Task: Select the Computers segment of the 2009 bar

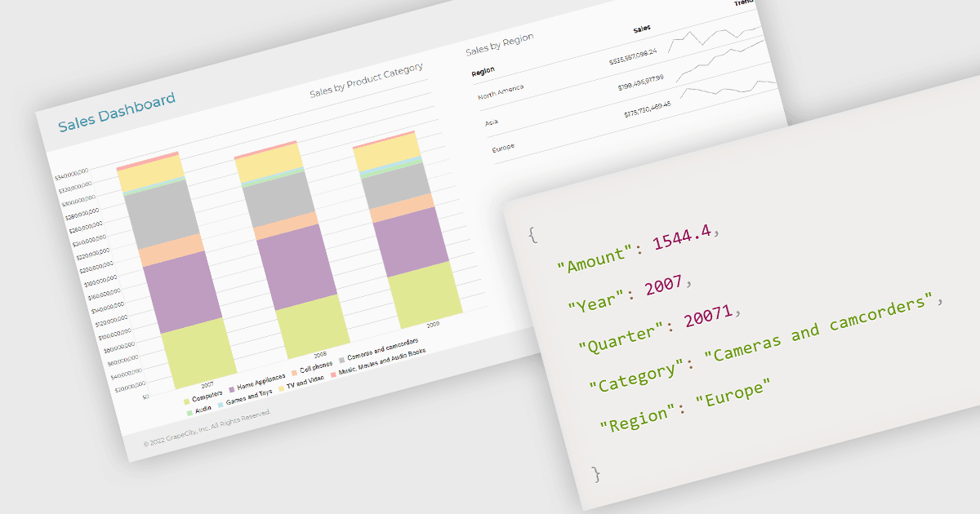Action: tap(425, 295)
